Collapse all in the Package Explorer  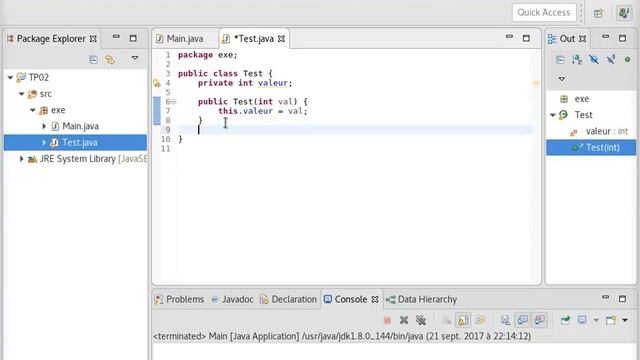click(x=93, y=60)
